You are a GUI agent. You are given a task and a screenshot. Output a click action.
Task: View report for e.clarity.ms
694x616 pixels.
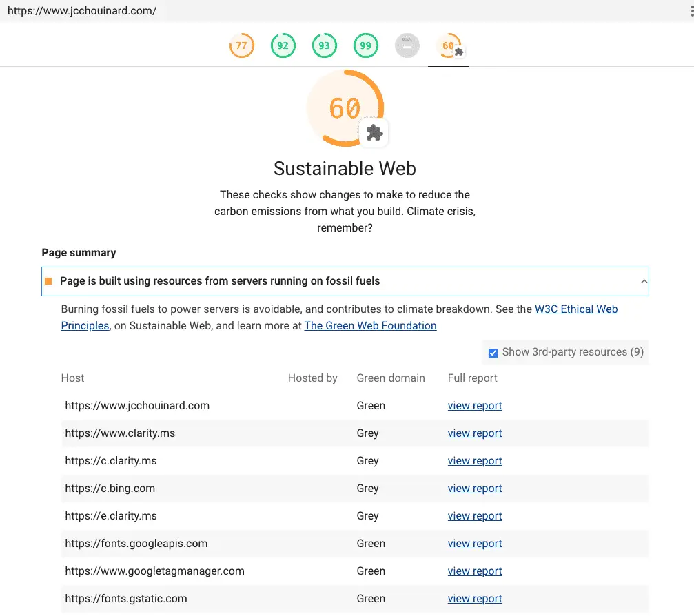474,516
